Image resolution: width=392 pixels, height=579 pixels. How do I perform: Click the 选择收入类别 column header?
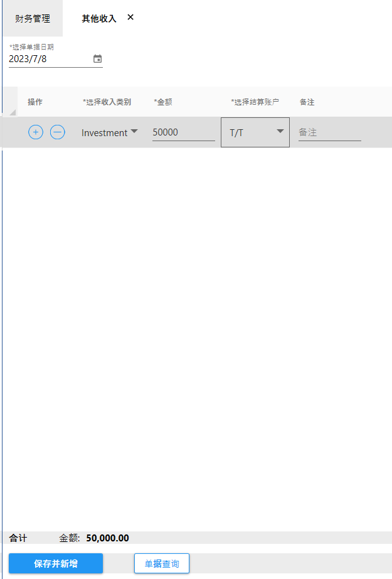coord(107,102)
